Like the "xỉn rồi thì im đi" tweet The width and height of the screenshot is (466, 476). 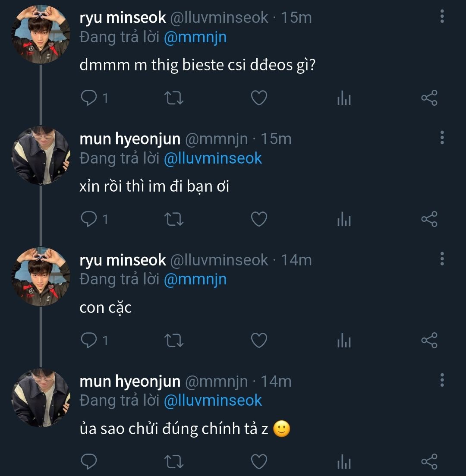point(259,220)
